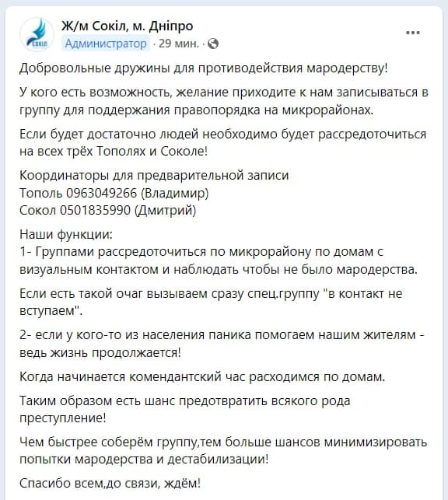Screen dimensions: 448x500
Task: Click paragraph starting Чем быстрее соберём группу
Action: (223, 450)
